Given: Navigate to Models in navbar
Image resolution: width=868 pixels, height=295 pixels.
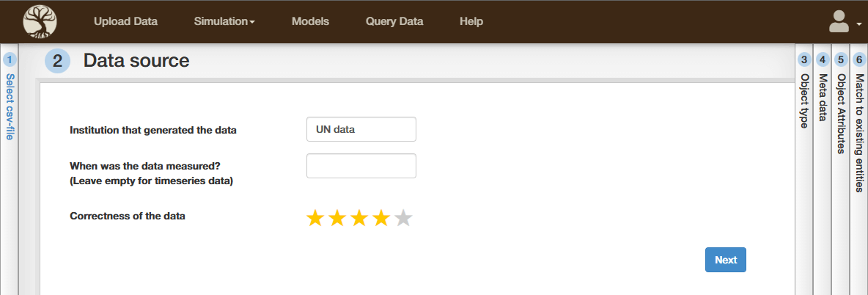Looking at the screenshot, I should pyautogui.click(x=310, y=21).
